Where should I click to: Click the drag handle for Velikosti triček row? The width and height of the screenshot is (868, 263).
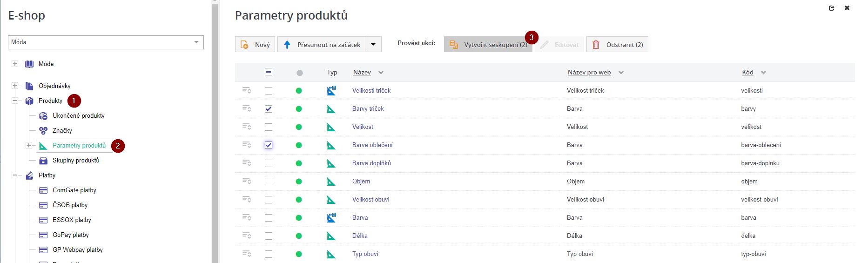(247, 91)
